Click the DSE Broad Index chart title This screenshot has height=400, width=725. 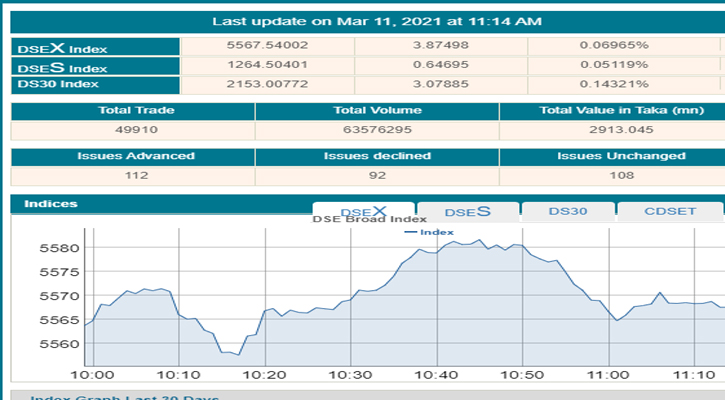370,219
